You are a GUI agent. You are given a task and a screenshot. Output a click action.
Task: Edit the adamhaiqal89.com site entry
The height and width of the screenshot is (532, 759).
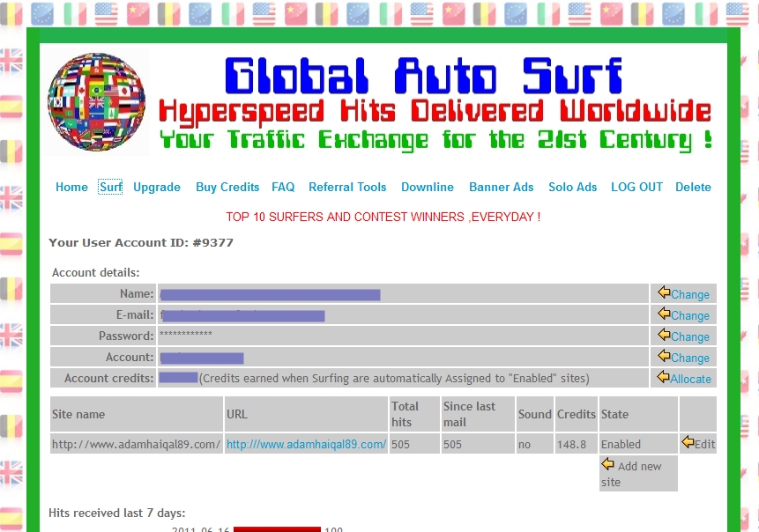tap(705, 444)
